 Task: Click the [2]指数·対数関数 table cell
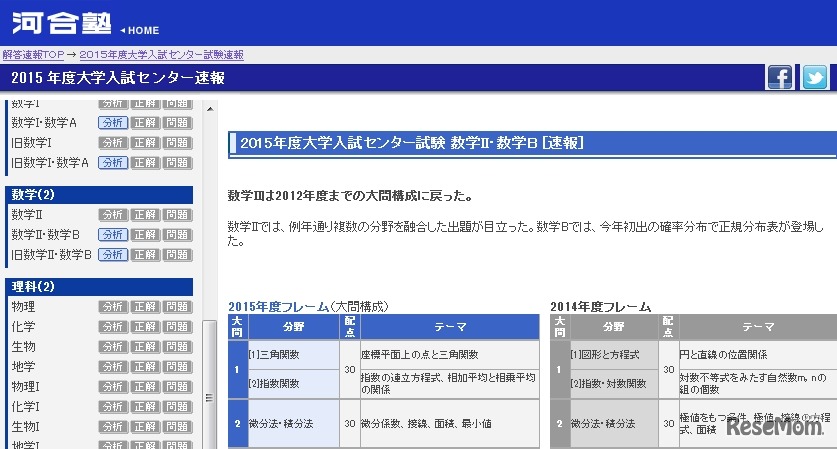[x=614, y=384]
